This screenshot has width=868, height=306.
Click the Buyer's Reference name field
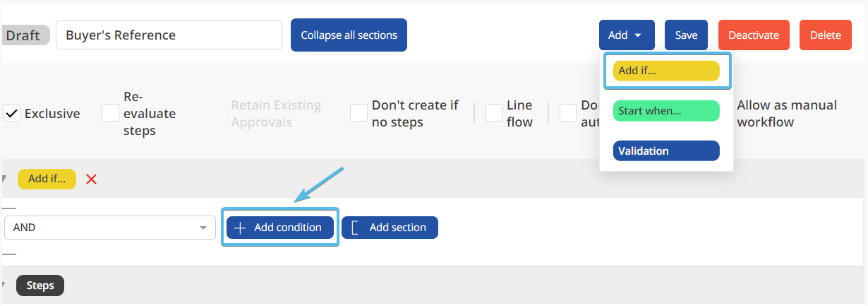pyautogui.click(x=169, y=35)
